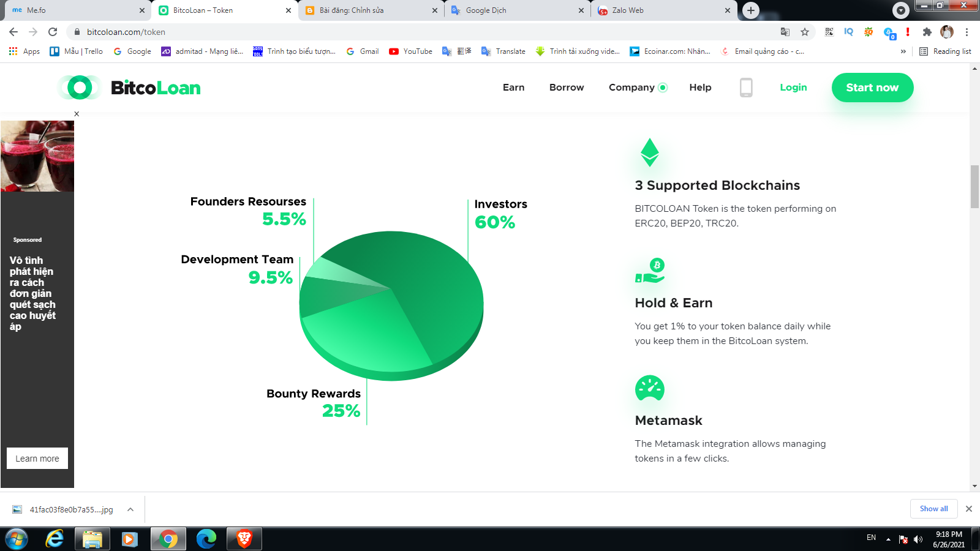This screenshot has width=980, height=551.
Task: Open the tab search dropdown button
Action: coord(900,10)
